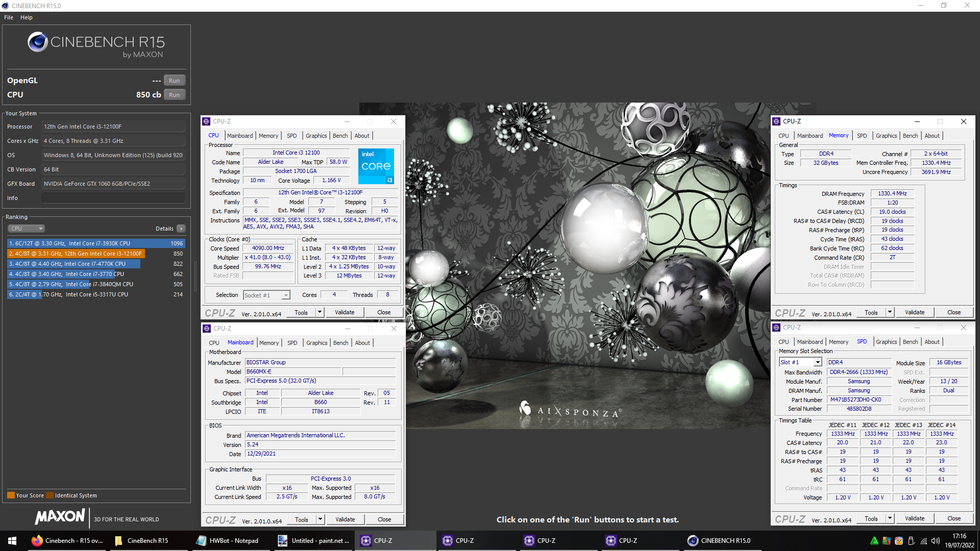Select ranking row Intel Core i7-3930K CPU
This screenshot has width=980, height=551.
[x=96, y=243]
